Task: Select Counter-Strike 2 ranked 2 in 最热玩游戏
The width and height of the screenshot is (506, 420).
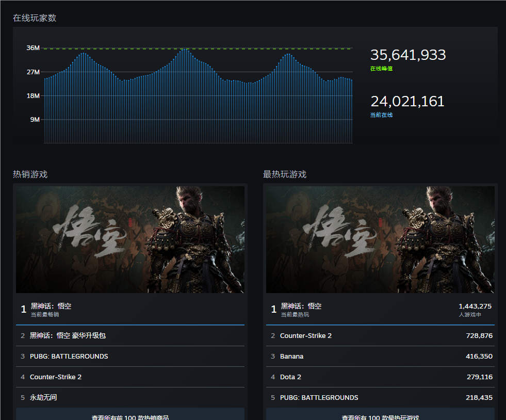Action: pos(306,335)
